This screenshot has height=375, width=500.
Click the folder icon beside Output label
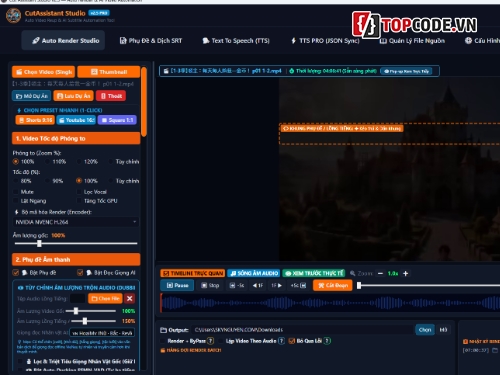[x=163, y=330]
